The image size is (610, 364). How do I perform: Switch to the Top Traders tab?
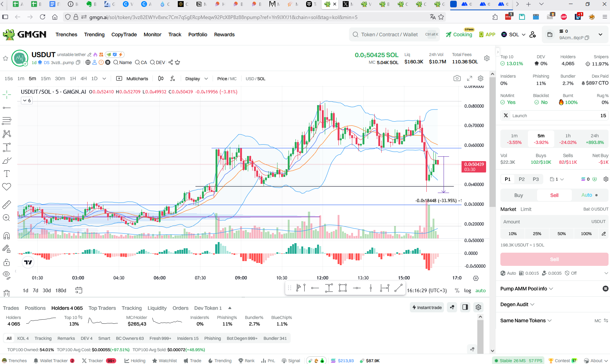(x=102, y=308)
